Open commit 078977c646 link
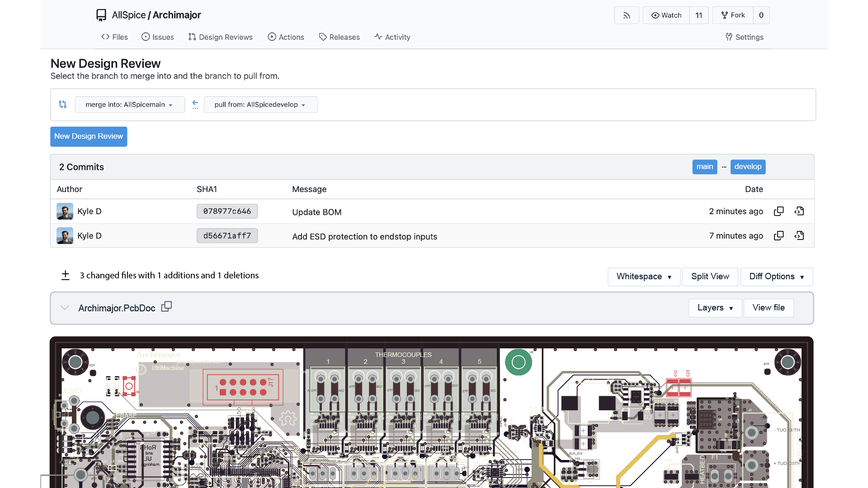Image resolution: width=868 pixels, height=488 pixels. pos(227,211)
